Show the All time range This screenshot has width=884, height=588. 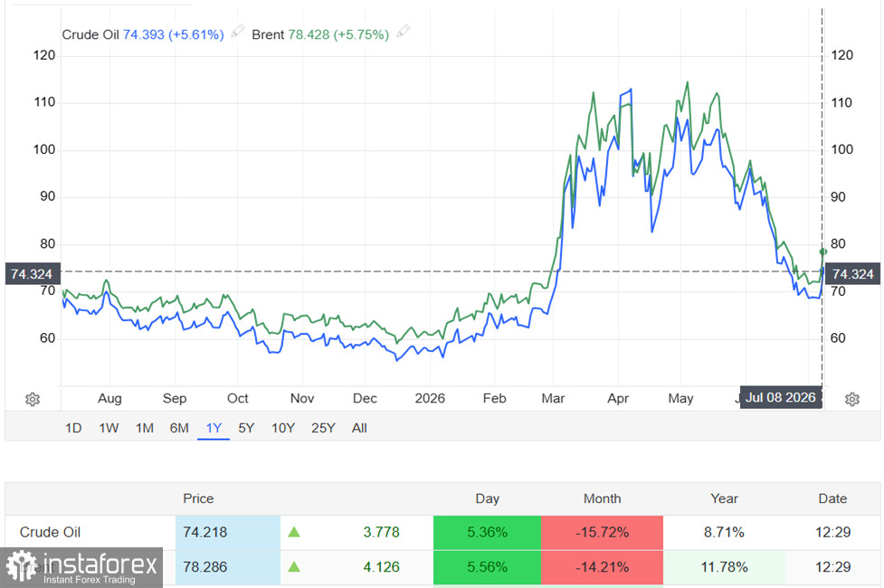(359, 429)
